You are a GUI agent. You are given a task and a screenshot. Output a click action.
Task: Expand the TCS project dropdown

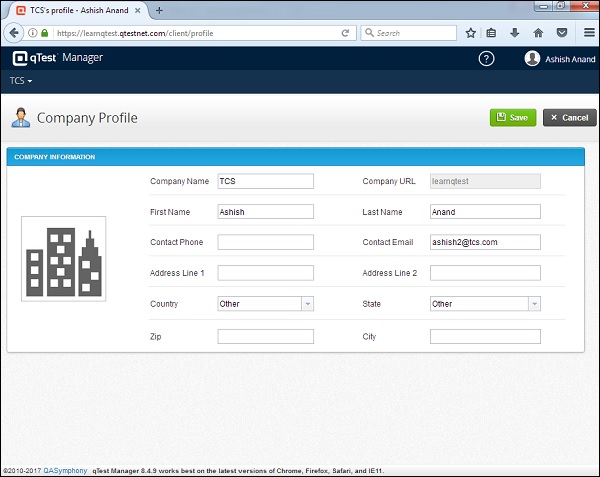pos(21,81)
